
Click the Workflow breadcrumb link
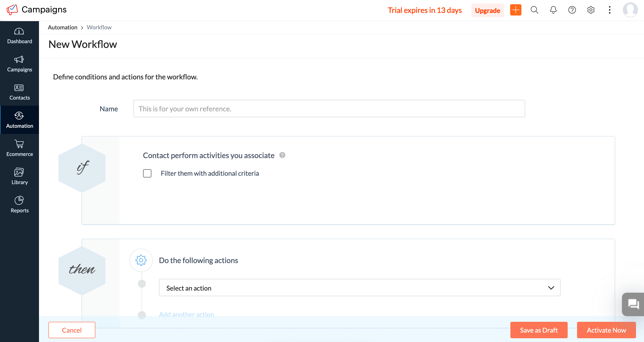(x=99, y=27)
